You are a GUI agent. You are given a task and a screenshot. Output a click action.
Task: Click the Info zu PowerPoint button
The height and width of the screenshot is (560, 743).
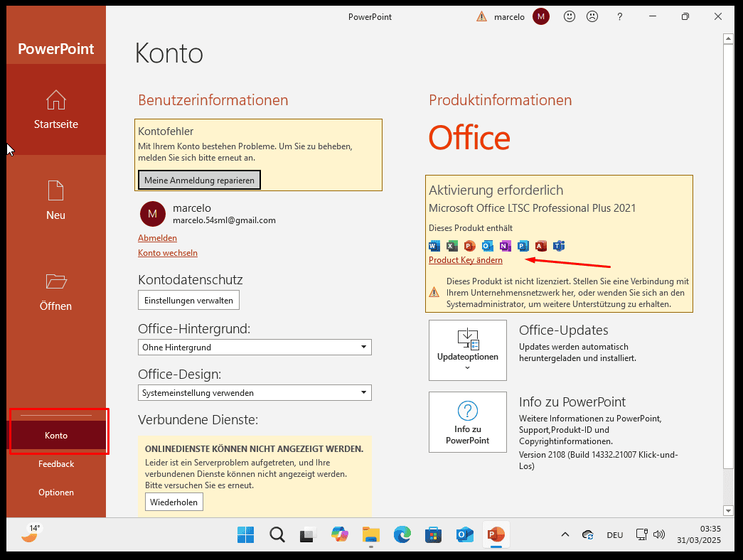(x=467, y=421)
